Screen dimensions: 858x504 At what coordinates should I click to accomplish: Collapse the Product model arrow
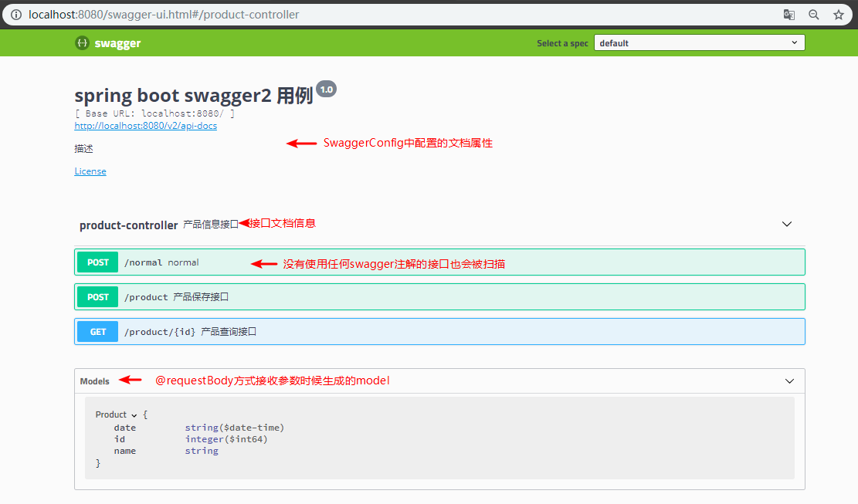[134, 415]
